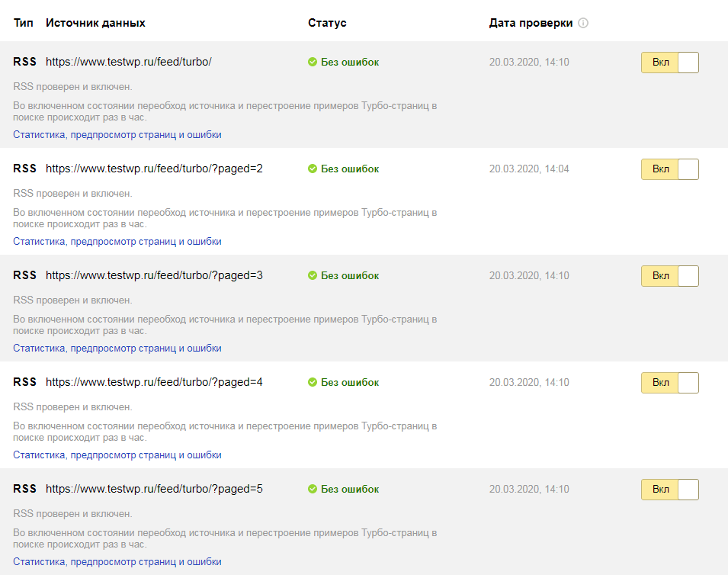Click check date of ?paged=4 row

529,382
